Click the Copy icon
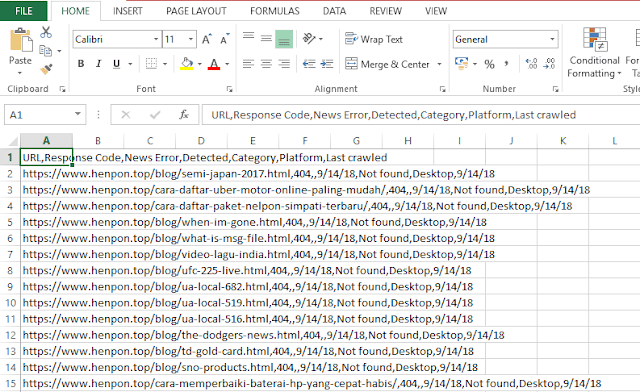This screenshot has height=392, width=640. pos(46,51)
